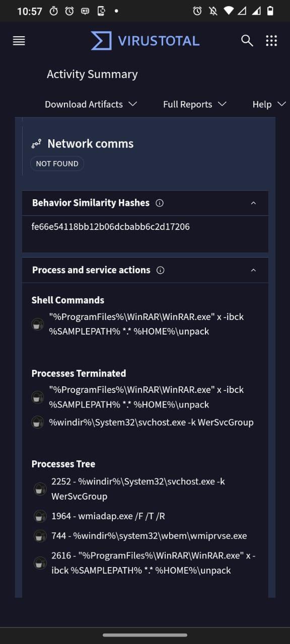The height and width of the screenshot is (644, 290).
Task: Select the behavior hash fe66e54118bb12b06dcbabb6c2d17206
Action: (110, 227)
